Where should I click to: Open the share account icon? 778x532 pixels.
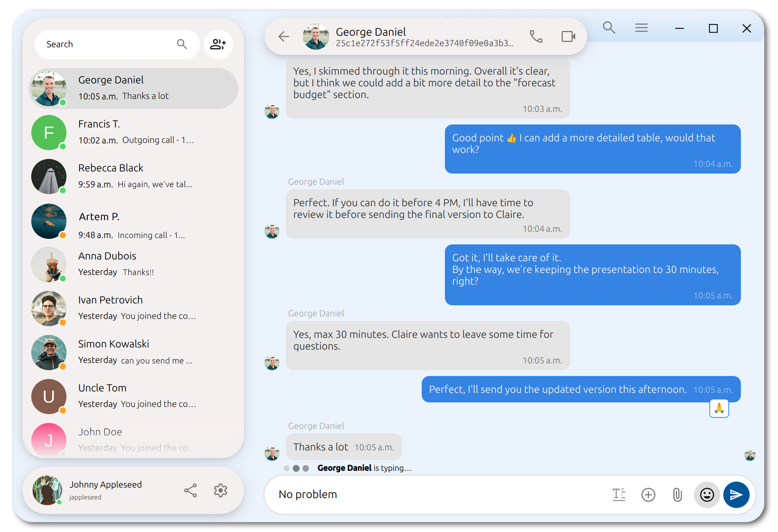(x=191, y=490)
